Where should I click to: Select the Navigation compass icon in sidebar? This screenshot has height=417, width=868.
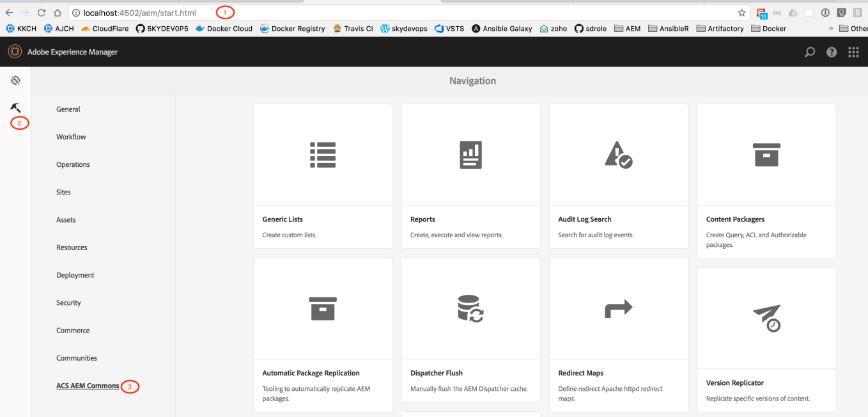pyautogui.click(x=15, y=81)
